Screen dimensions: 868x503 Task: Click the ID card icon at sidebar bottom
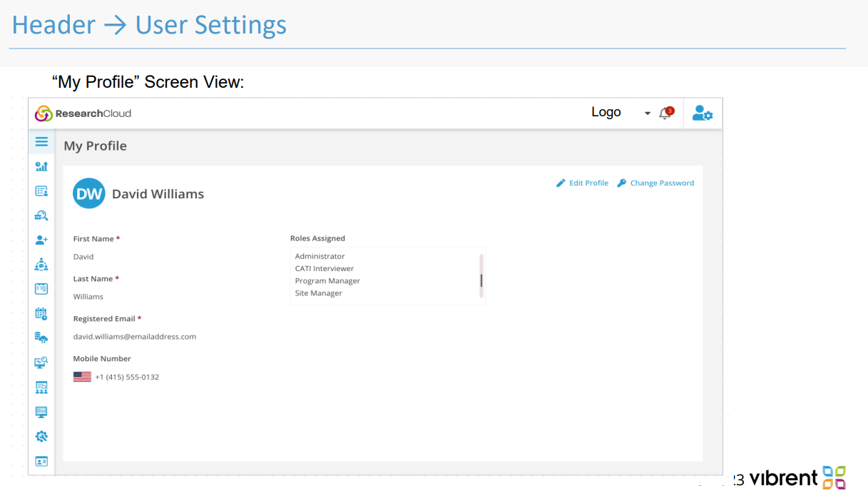tap(41, 461)
